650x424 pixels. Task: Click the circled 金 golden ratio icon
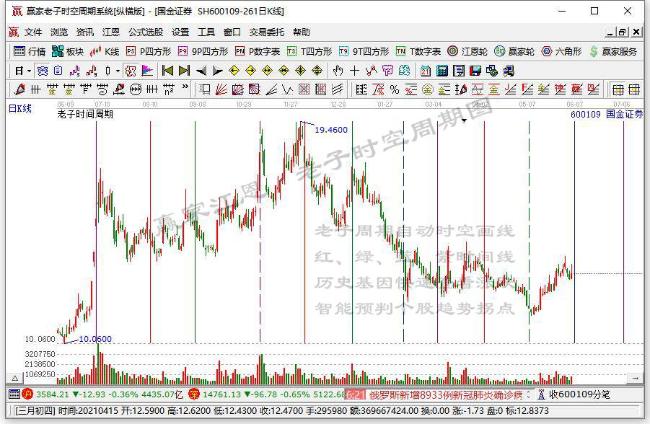coord(427,89)
